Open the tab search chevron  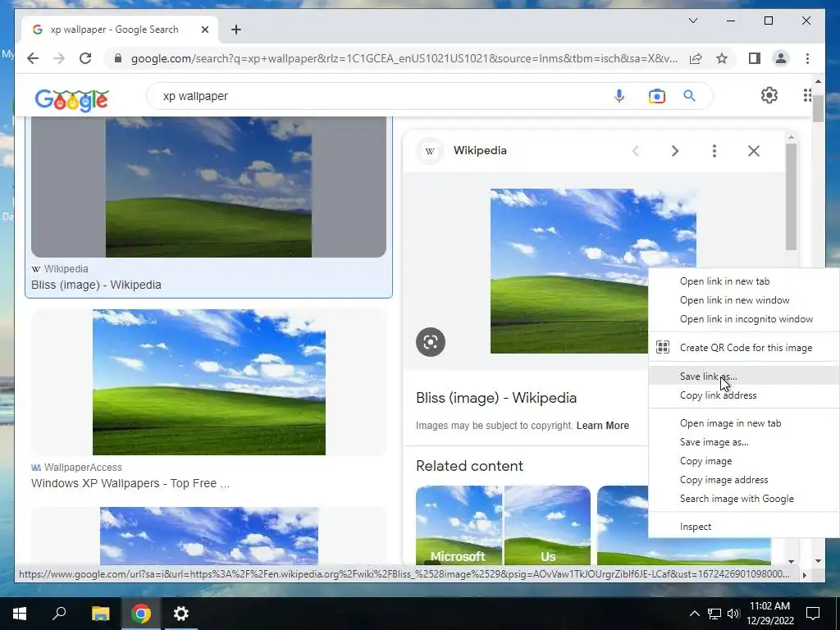tap(692, 21)
